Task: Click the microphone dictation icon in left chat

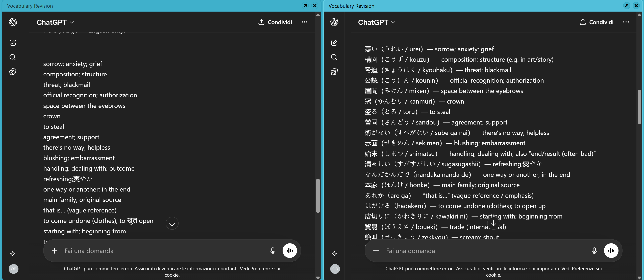Action: pyautogui.click(x=273, y=251)
